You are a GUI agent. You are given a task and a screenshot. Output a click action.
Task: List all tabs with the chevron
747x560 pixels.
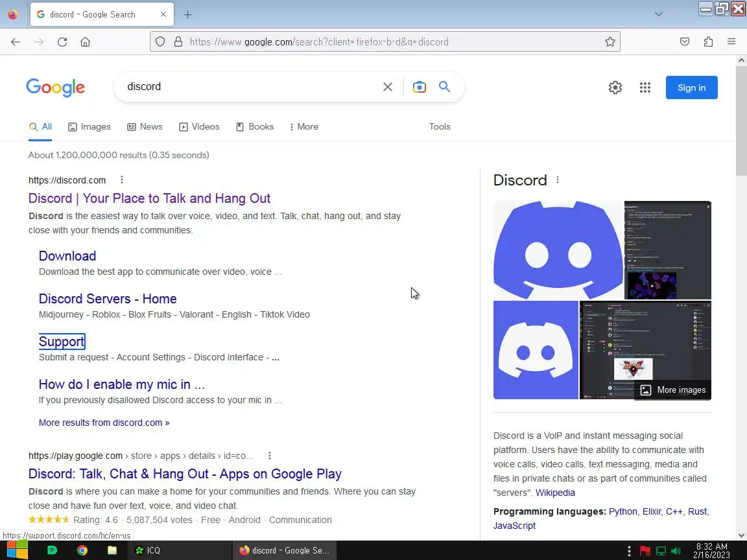(659, 14)
